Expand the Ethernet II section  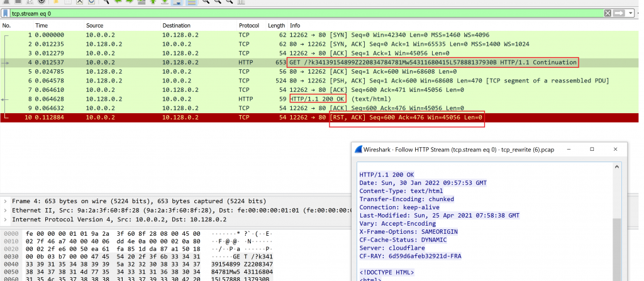point(6,211)
